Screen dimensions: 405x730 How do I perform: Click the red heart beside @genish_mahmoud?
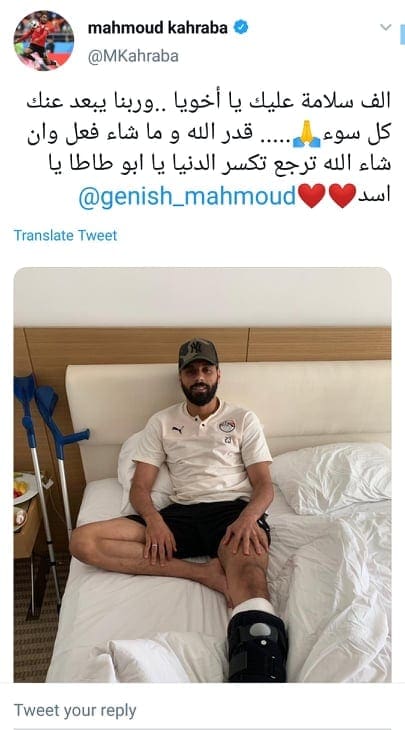click(311, 196)
